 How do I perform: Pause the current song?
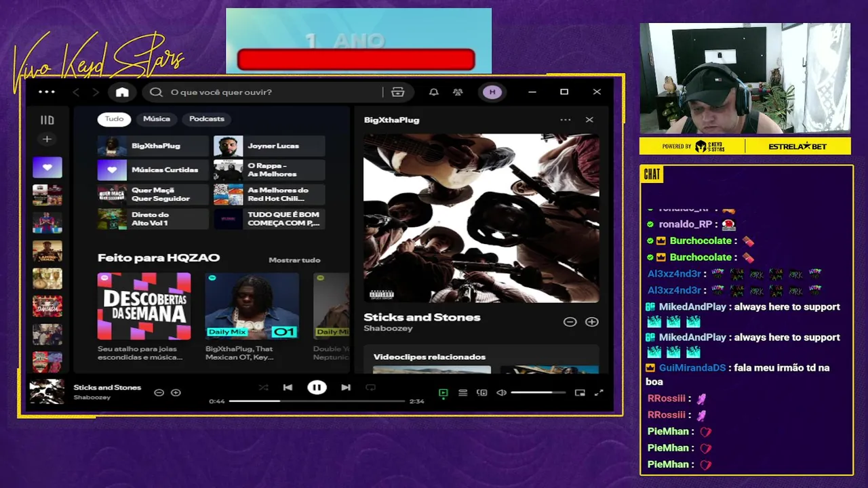click(317, 388)
